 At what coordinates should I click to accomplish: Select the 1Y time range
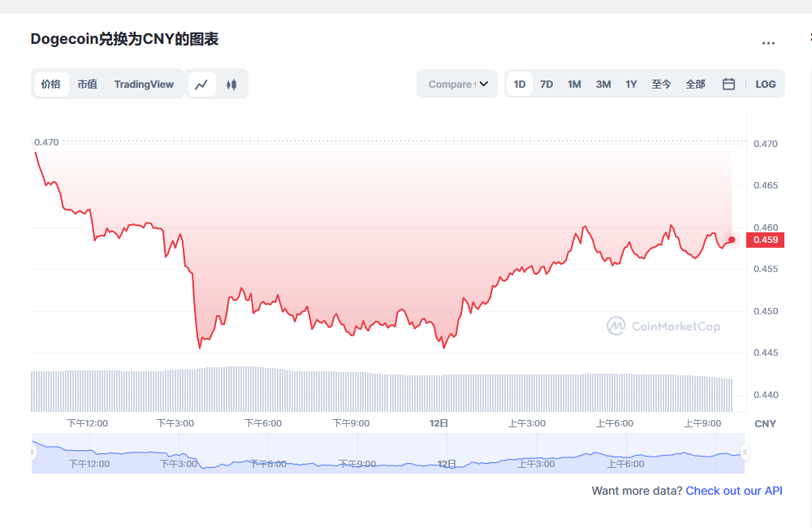631,84
